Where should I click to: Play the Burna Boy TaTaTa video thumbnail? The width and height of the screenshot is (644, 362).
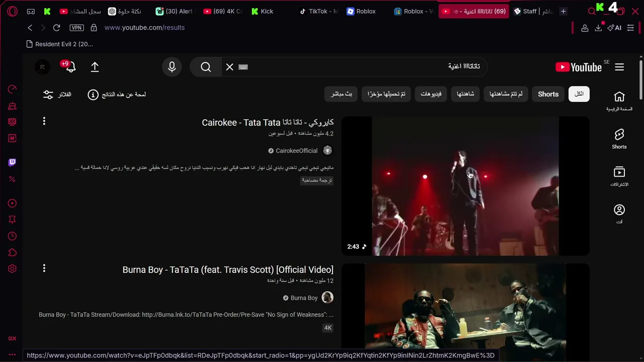click(x=465, y=306)
